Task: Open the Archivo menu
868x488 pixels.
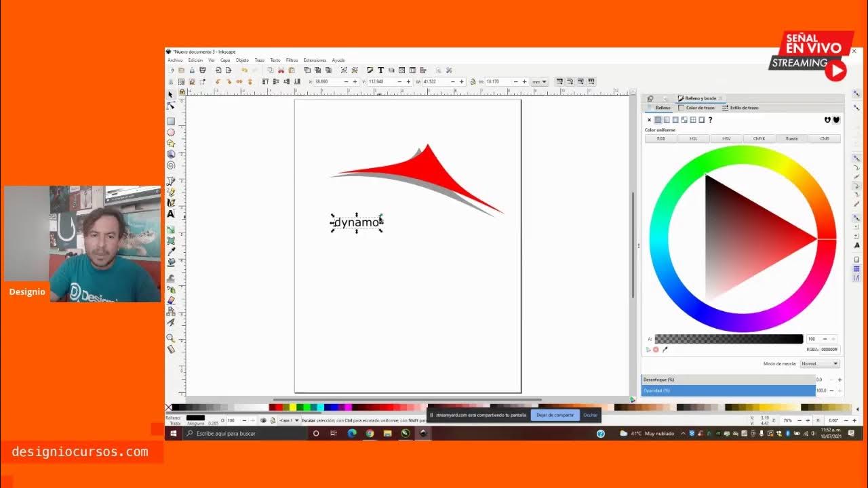Action: (x=175, y=60)
